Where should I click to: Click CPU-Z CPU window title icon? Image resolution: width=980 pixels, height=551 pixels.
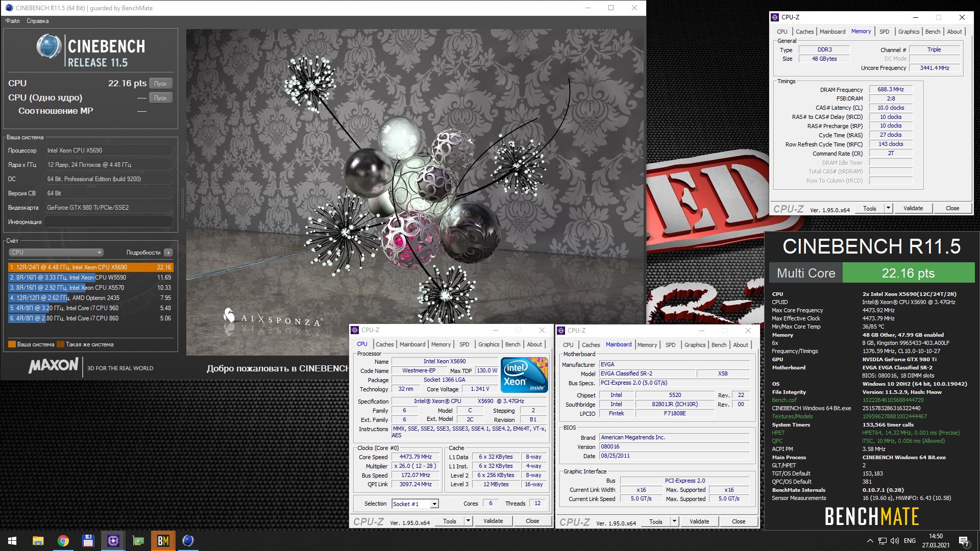(x=355, y=330)
